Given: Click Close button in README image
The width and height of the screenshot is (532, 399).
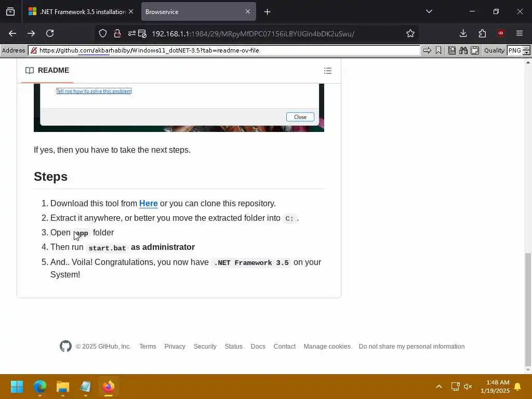Looking at the screenshot, I should tap(300, 117).
